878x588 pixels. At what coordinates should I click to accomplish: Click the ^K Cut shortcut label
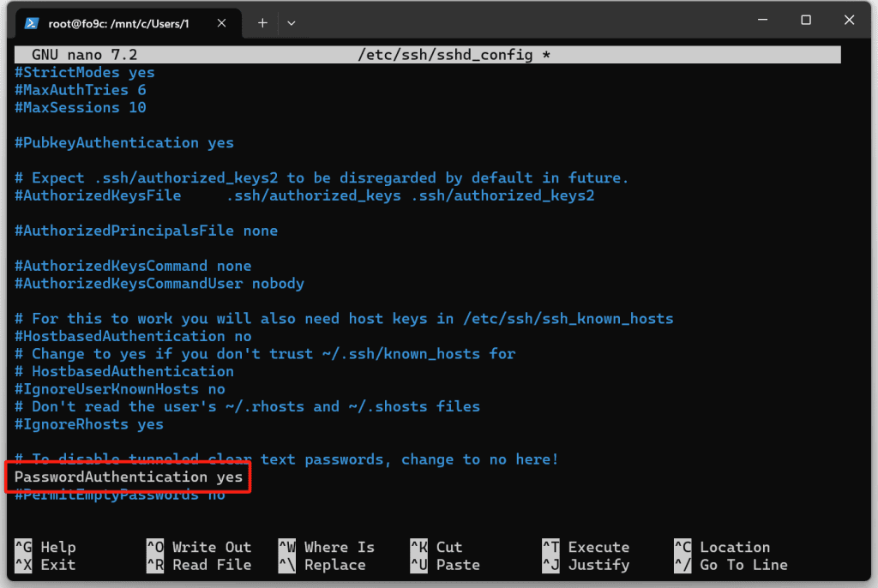[436, 547]
